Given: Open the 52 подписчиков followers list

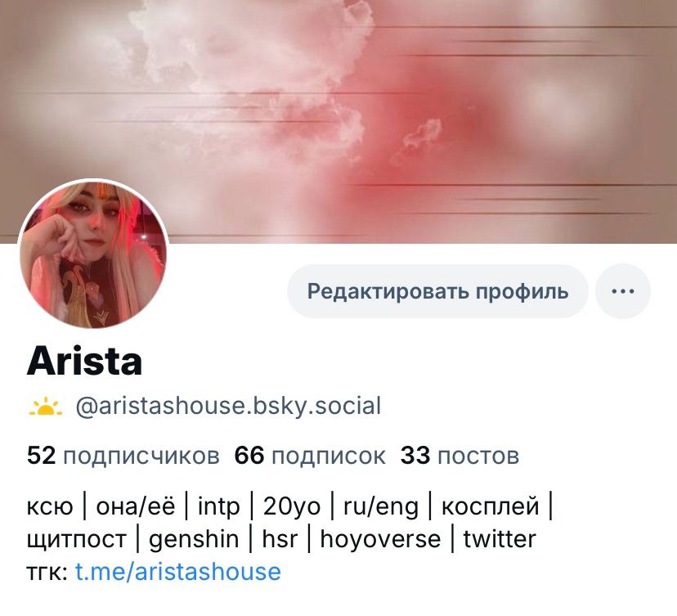Looking at the screenshot, I should pyautogui.click(x=123, y=456).
